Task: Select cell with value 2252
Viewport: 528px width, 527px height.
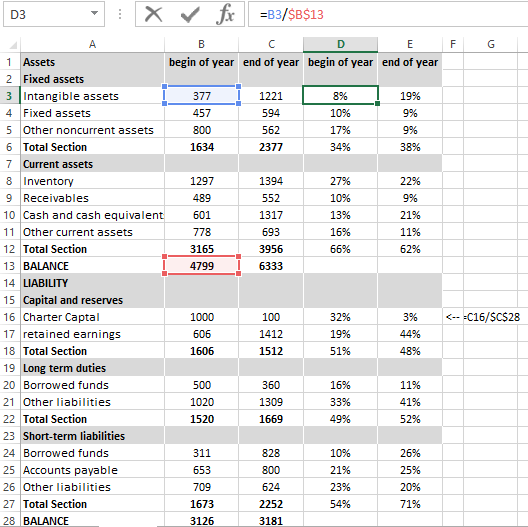Action: click(x=271, y=504)
